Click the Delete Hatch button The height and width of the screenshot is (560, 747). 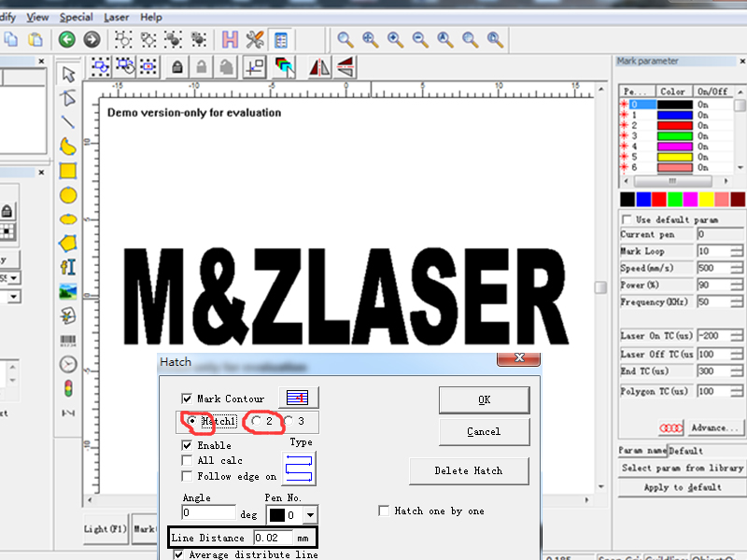(469, 471)
